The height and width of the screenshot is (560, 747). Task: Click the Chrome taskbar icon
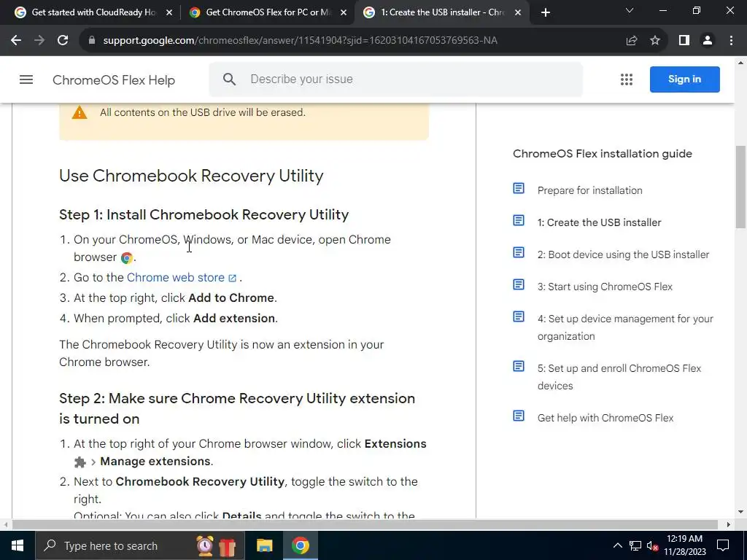pyautogui.click(x=300, y=545)
